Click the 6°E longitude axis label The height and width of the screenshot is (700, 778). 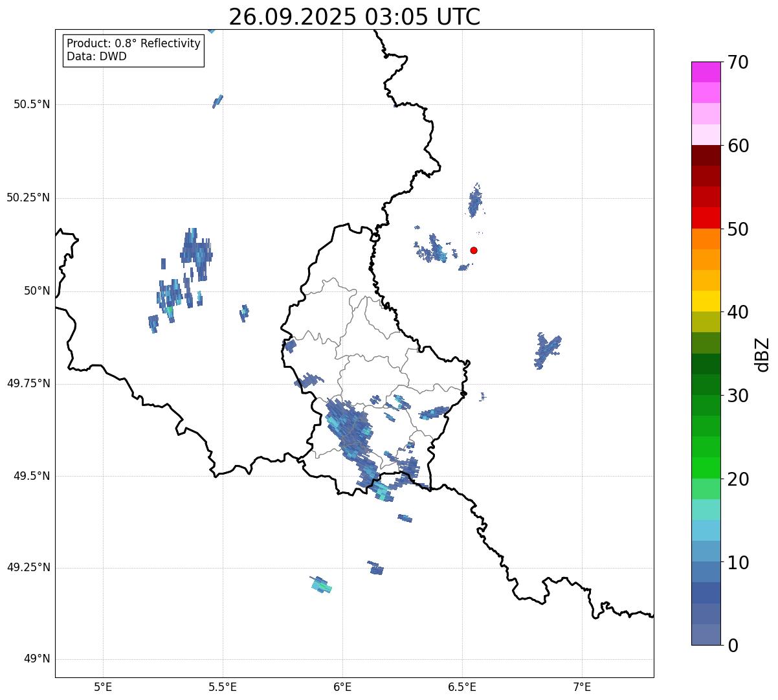(342, 686)
